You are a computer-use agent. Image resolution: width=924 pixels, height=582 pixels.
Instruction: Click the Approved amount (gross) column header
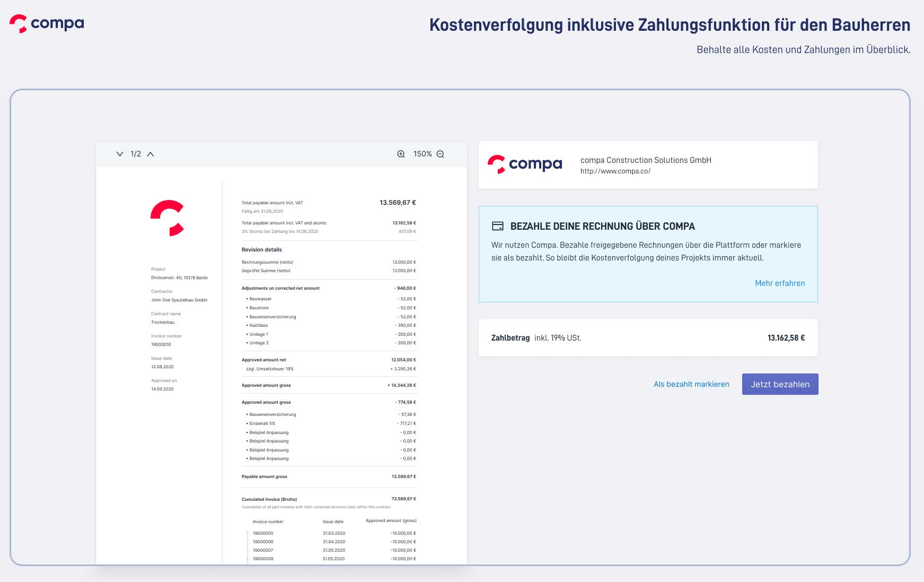[x=391, y=520]
